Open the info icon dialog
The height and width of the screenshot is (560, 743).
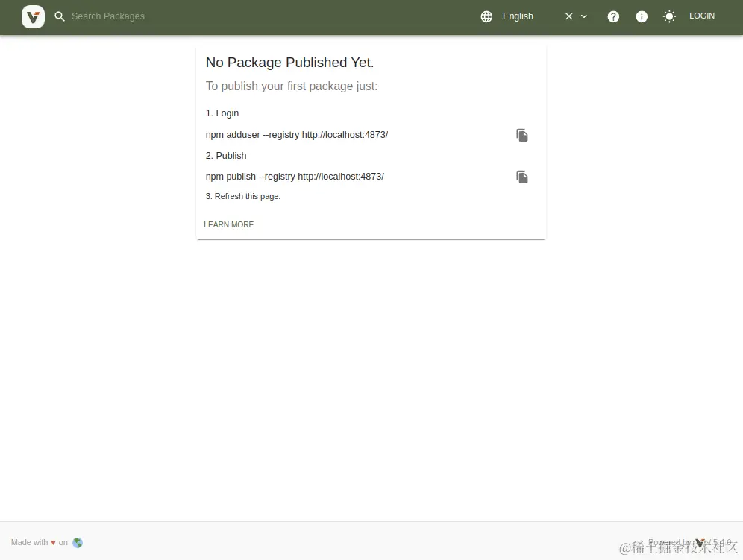[642, 16]
